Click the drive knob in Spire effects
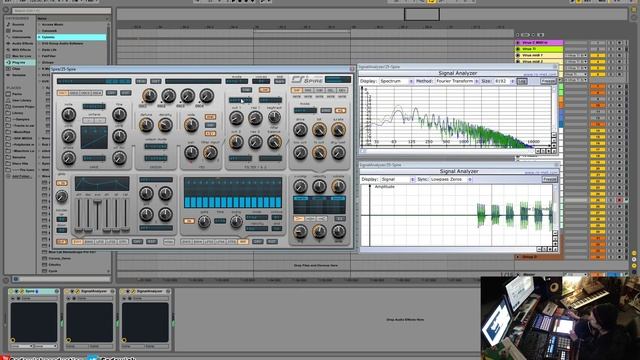The image size is (640, 360). (x=300, y=130)
